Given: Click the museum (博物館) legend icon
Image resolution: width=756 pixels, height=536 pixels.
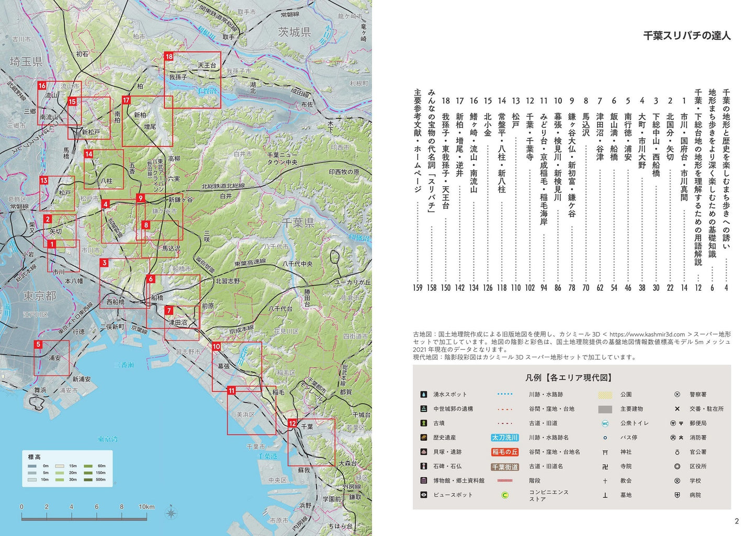Looking at the screenshot, I should tap(423, 481).
